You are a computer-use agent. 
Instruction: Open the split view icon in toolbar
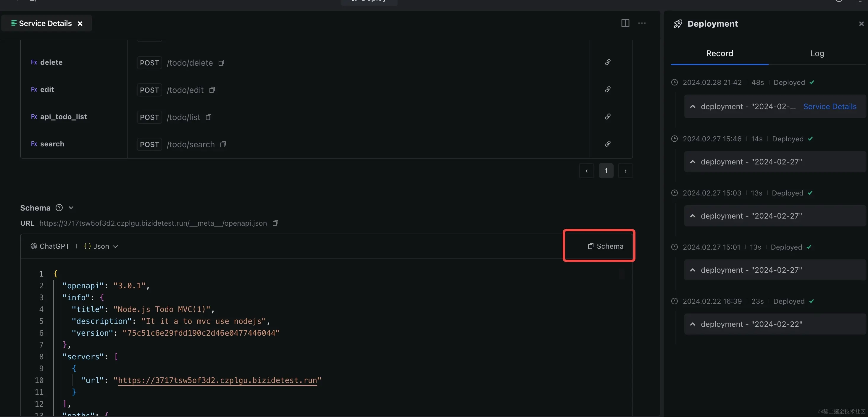tap(625, 23)
